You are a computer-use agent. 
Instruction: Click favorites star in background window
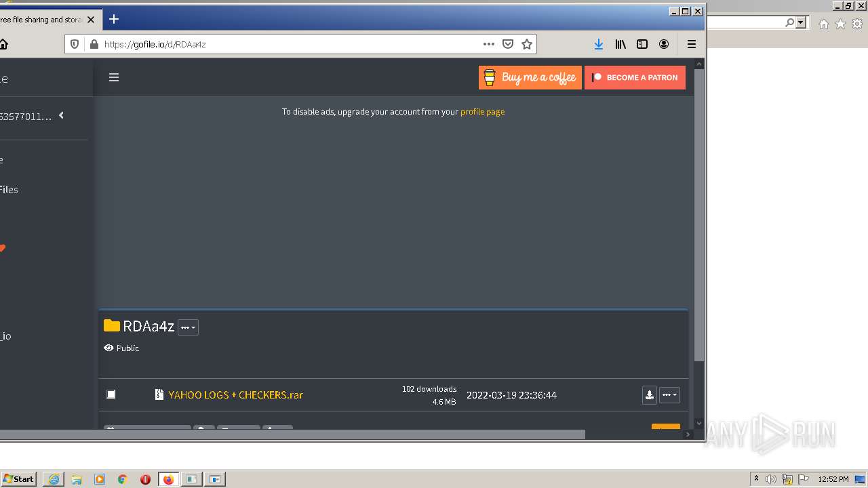840,24
